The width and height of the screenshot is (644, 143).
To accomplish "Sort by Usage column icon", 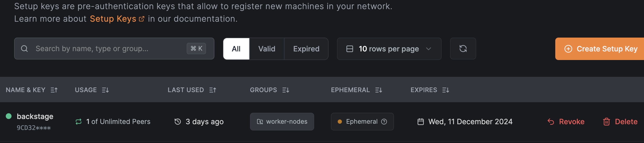I will 105,90.
